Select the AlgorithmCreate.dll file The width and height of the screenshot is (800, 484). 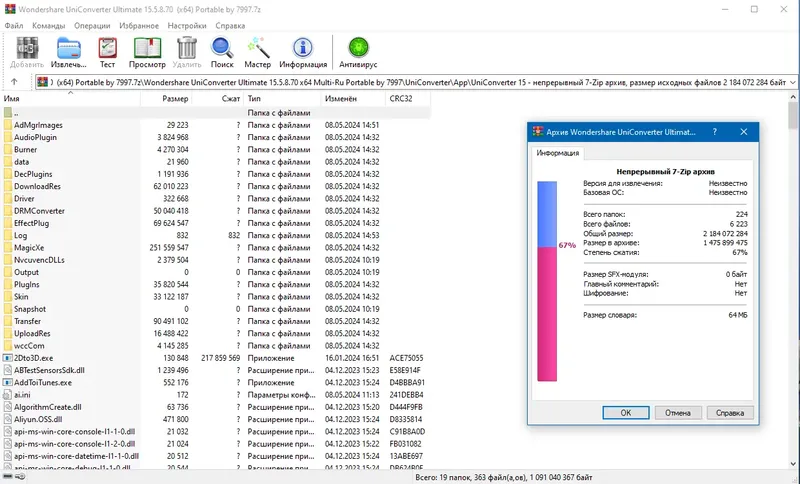tap(47, 407)
